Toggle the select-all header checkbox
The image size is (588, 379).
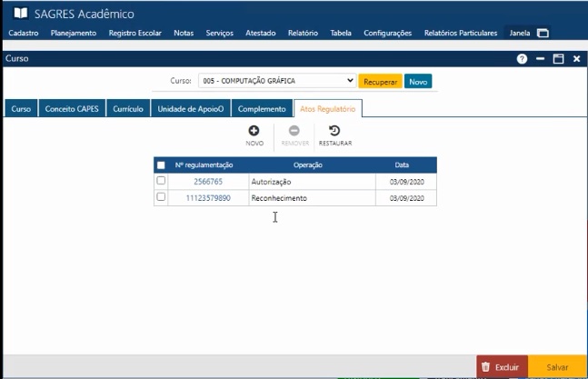pyautogui.click(x=161, y=165)
